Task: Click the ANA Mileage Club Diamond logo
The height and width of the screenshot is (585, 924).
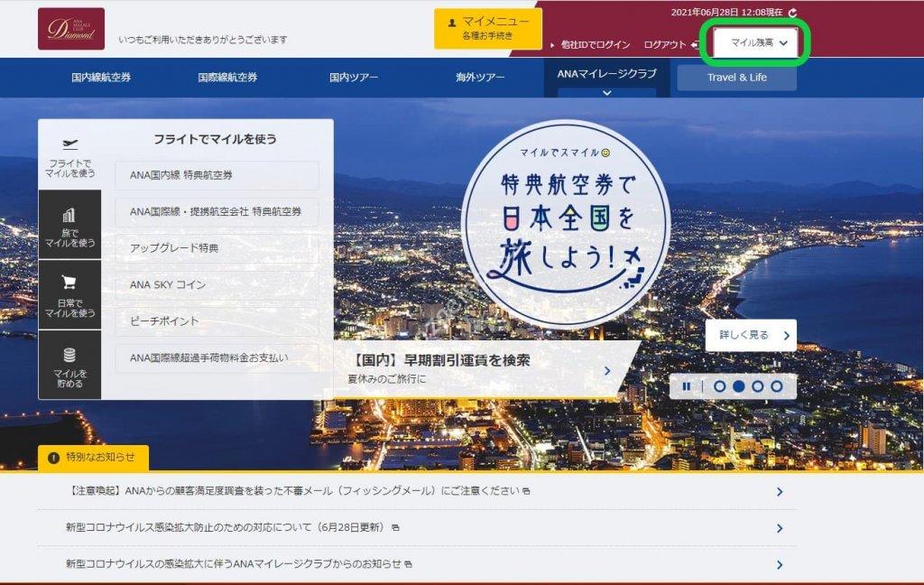Action: [x=71, y=28]
